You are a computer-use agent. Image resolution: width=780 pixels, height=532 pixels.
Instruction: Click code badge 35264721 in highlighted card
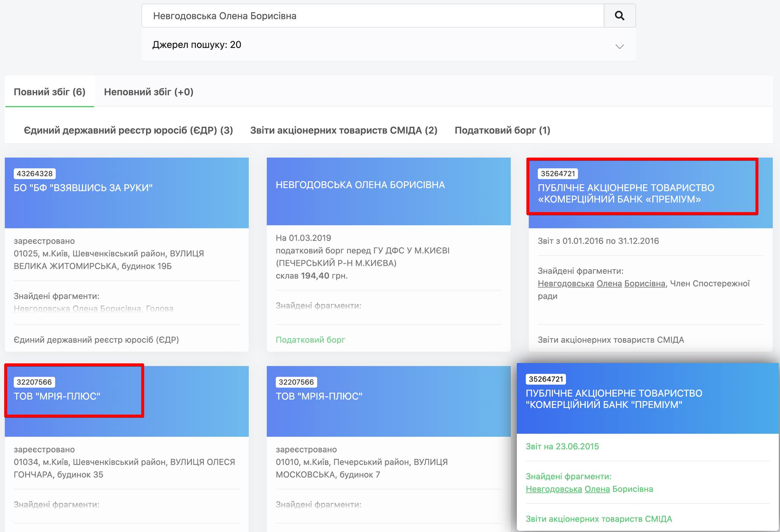pyautogui.click(x=558, y=174)
